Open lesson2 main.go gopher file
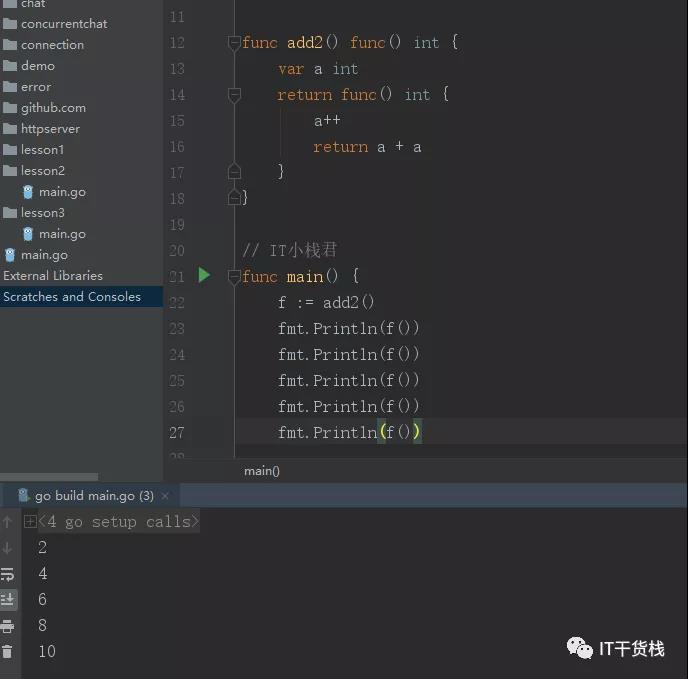Viewport: 688px width, 679px height. pos(54,192)
